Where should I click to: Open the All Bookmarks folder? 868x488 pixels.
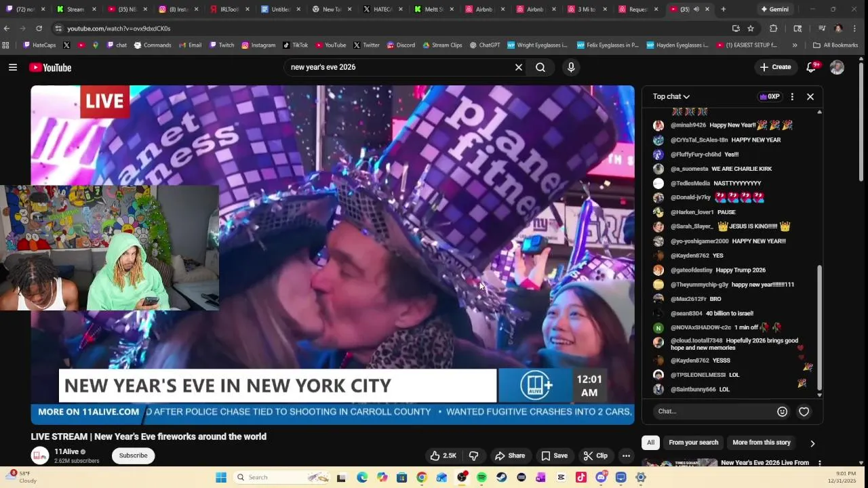click(x=835, y=45)
